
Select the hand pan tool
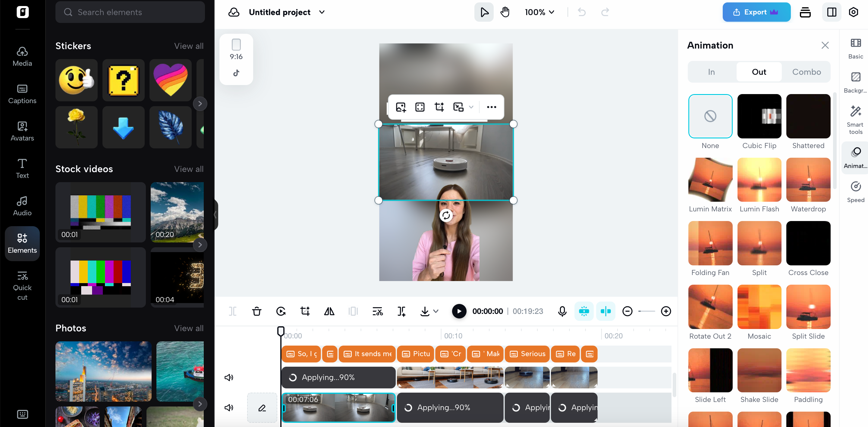pyautogui.click(x=505, y=12)
